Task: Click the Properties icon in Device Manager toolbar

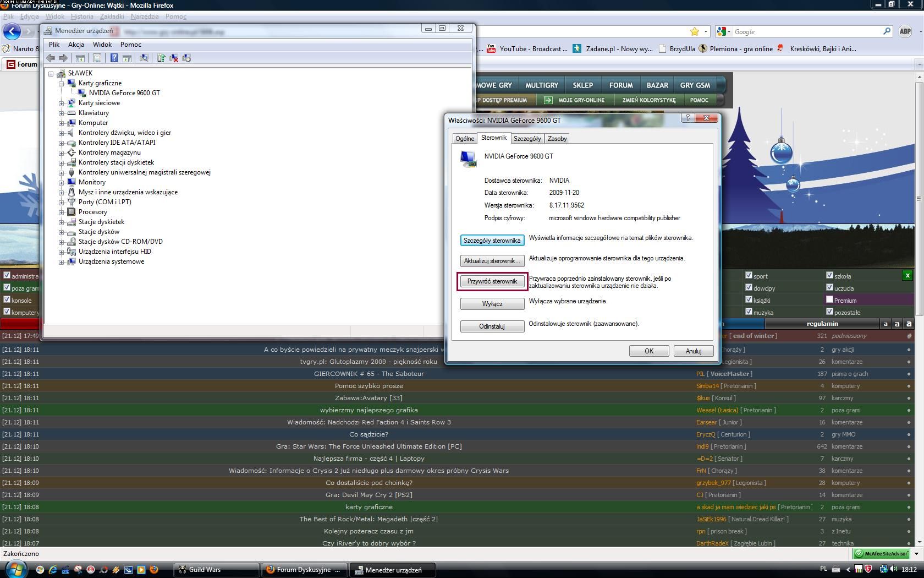Action: point(97,58)
